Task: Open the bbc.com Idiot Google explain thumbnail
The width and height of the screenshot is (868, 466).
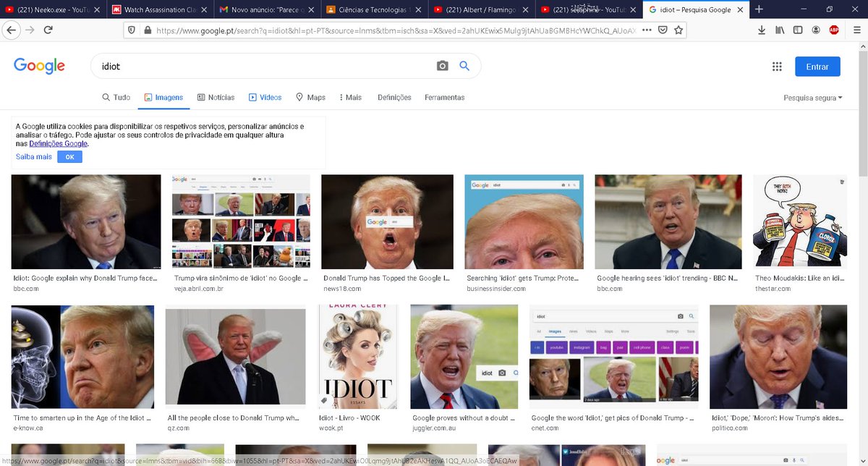Action: pyautogui.click(x=86, y=222)
